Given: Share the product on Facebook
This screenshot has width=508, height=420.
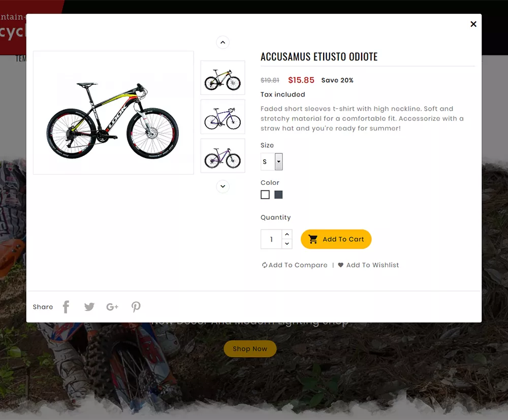Looking at the screenshot, I should (66, 307).
